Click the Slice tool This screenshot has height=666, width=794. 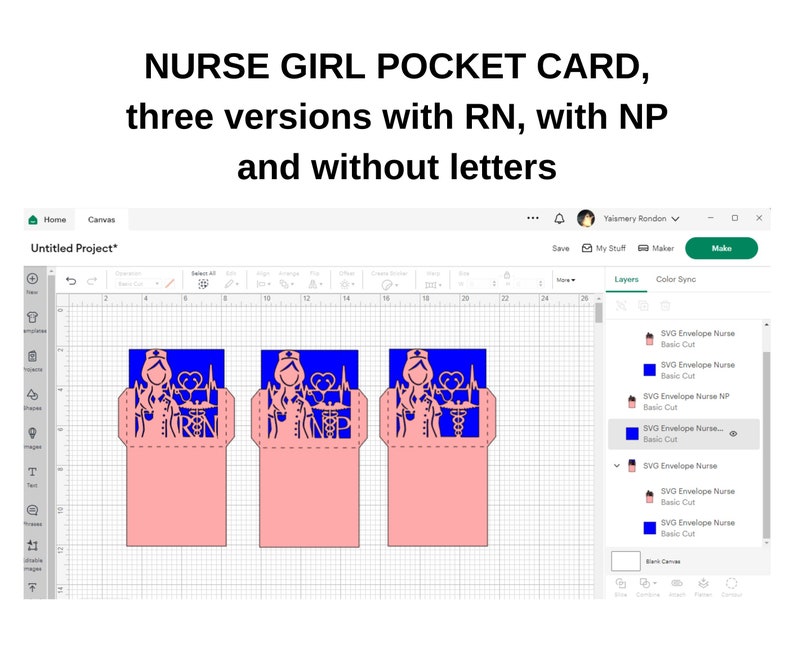pos(621,587)
